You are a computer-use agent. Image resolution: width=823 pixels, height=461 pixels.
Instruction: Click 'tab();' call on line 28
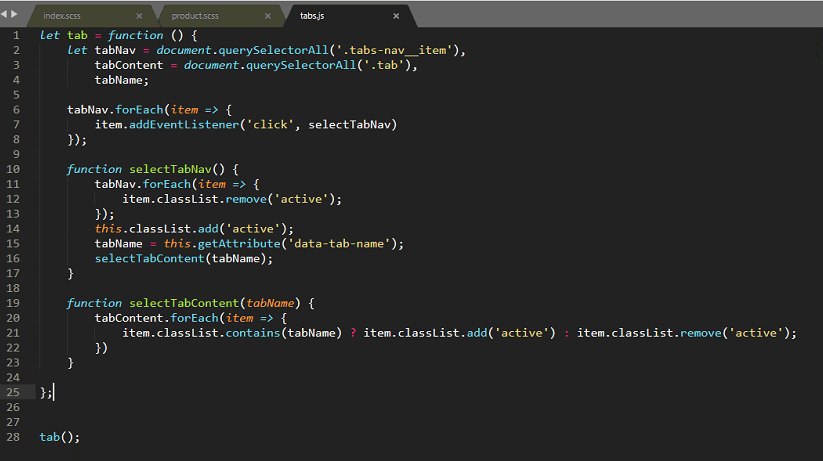(x=60, y=437)
